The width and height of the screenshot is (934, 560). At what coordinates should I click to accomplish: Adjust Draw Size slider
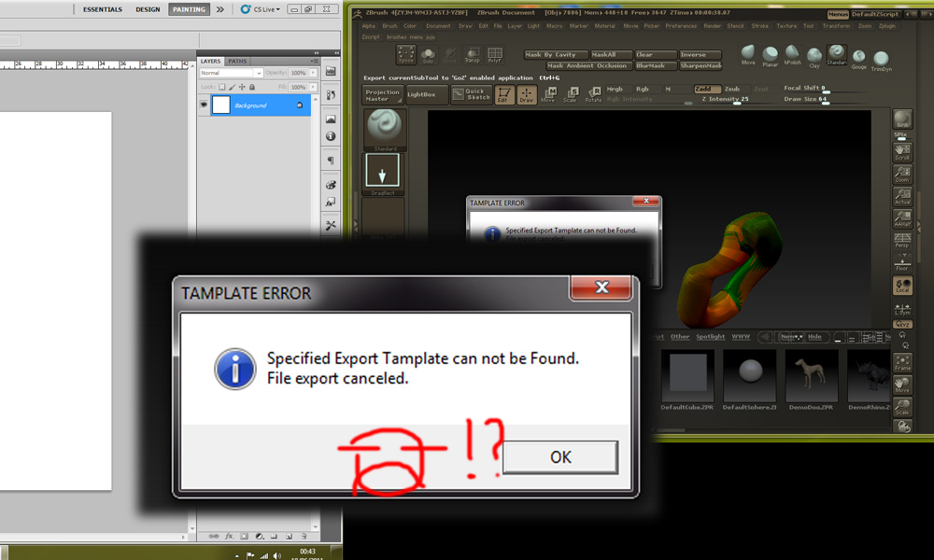coord(825,99)
